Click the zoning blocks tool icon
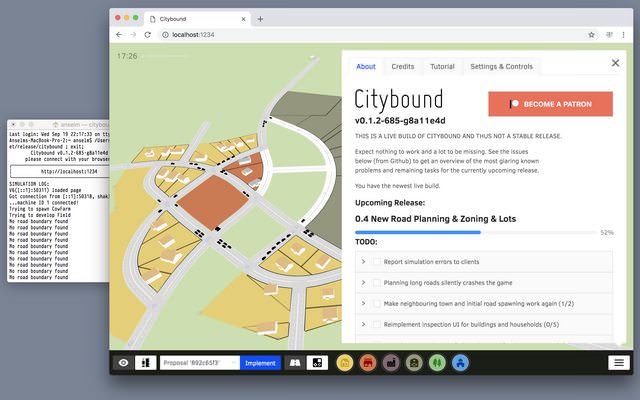This screenshot has height=400, width=640. [317, 362]
